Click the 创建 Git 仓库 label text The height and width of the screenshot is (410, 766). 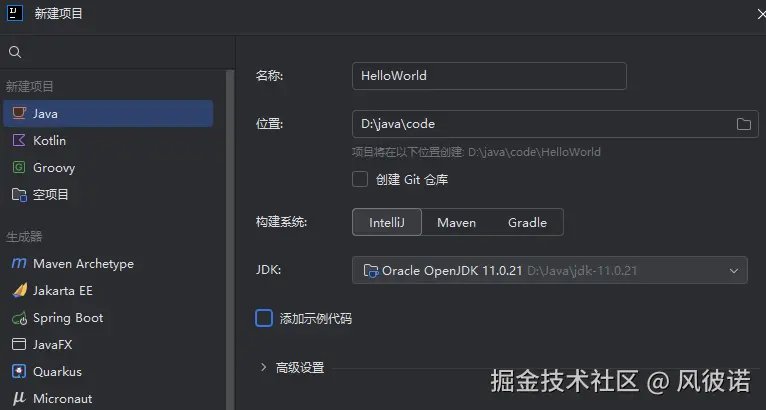tap(412, 179)
